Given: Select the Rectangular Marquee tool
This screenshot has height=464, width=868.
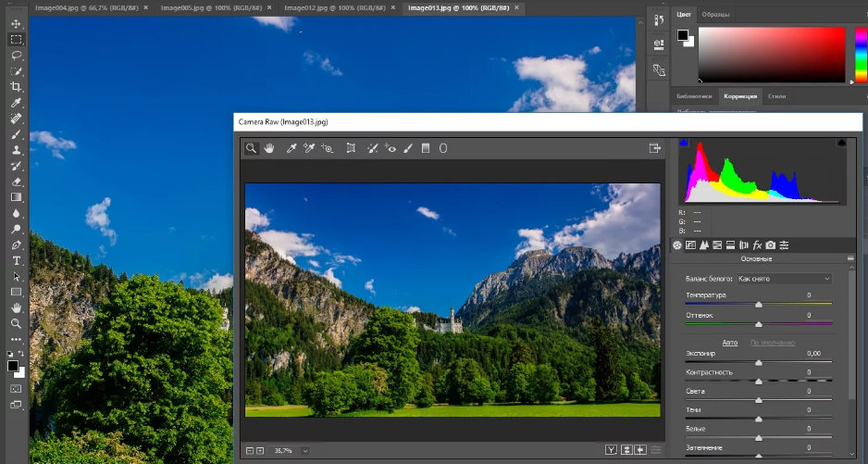Looking at the screenshot, I should coord(16,39).
